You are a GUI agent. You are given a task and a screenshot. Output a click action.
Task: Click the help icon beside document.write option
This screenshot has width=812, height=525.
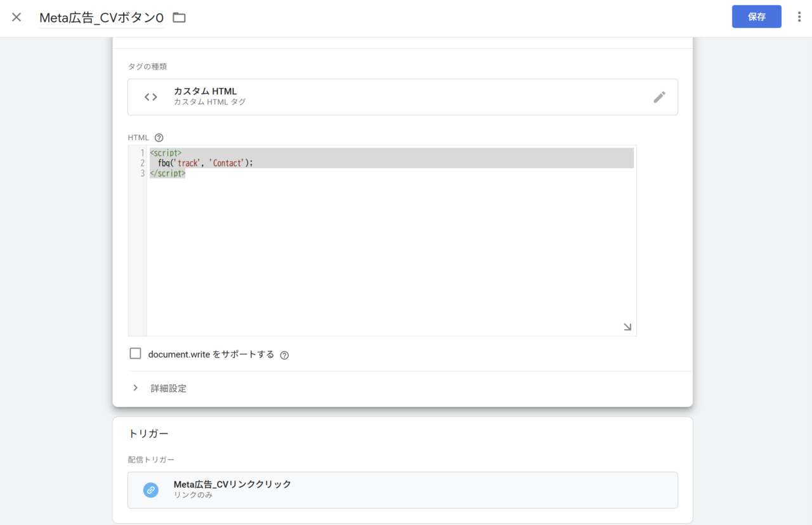click(x=284, y=354)
